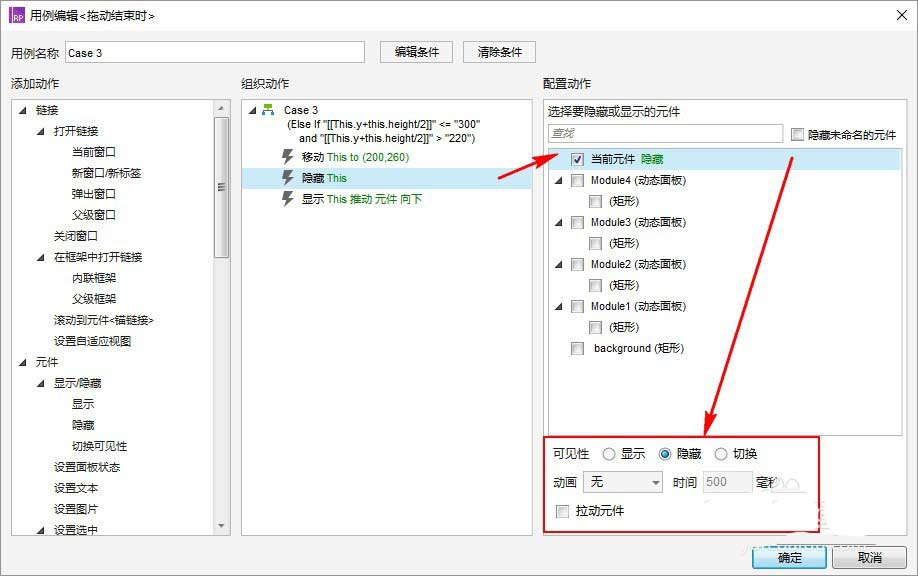
Task: Check the 矩形 checkbox under Module4
Action: (x=595, y=201)
